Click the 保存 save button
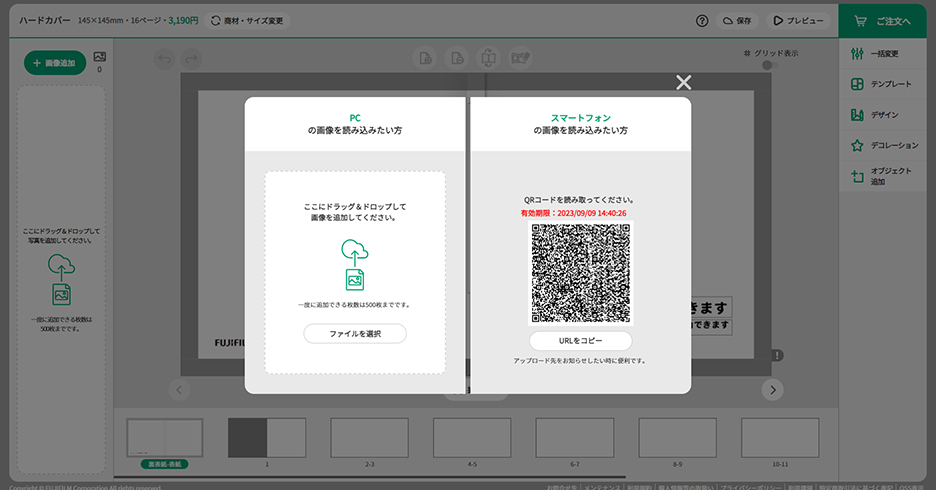Screen dimensions: 936x490 click(x=737, y=21)
